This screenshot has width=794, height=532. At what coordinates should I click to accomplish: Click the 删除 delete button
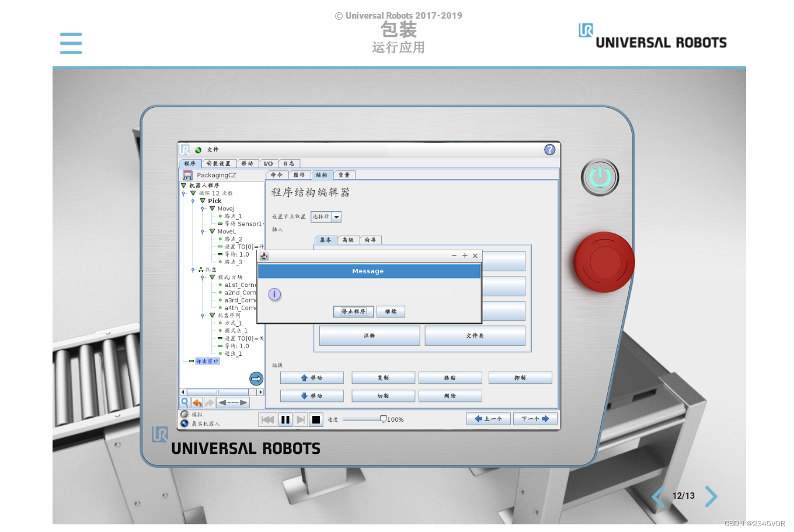450,396
